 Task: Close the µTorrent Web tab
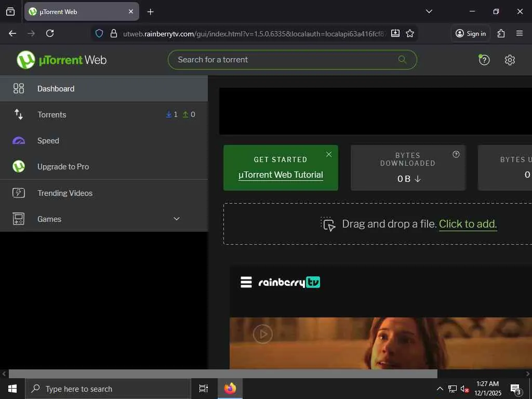pyautogui.click(x=131, y=11)
